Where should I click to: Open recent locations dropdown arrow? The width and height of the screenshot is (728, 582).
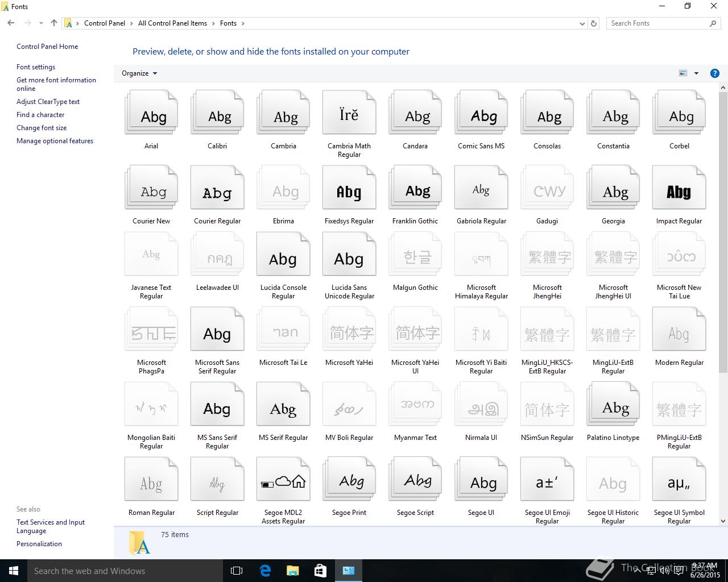(41, 23)
